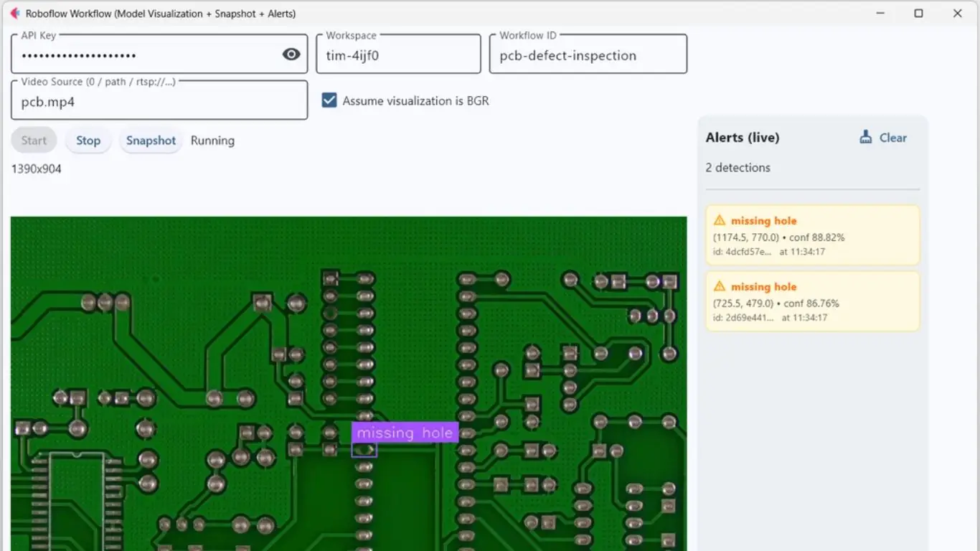The height and width of the screenshot is (551, 980).
Task: Click the Roboflow logo in the title bar
Action: pyautogui.click(x=14, y=14)
